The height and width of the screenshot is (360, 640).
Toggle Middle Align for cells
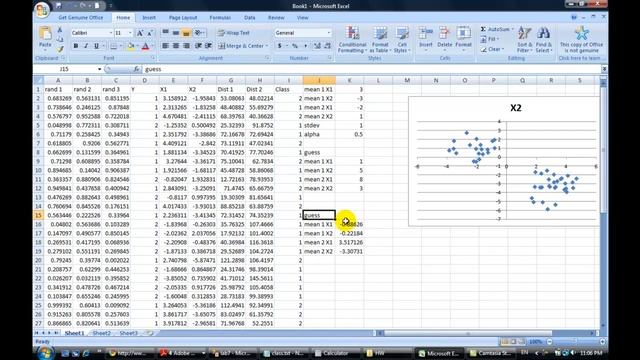(x=176, y=33)
